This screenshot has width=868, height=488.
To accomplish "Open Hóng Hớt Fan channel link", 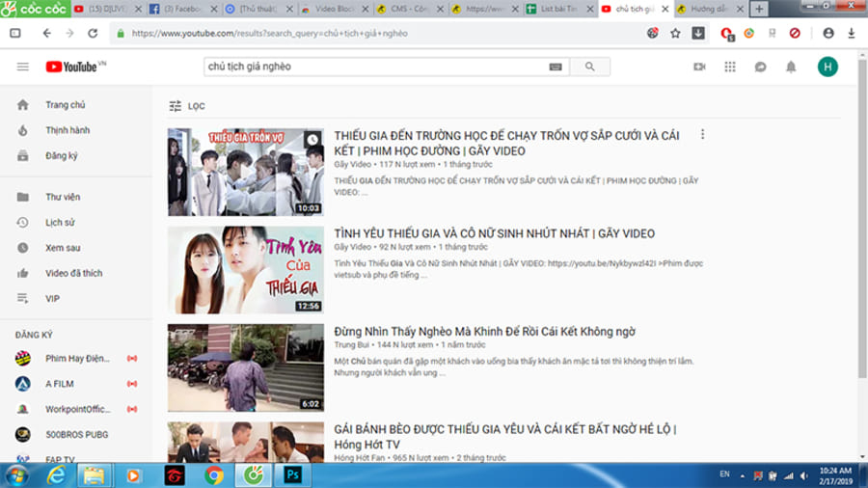I will coord(360,458).
